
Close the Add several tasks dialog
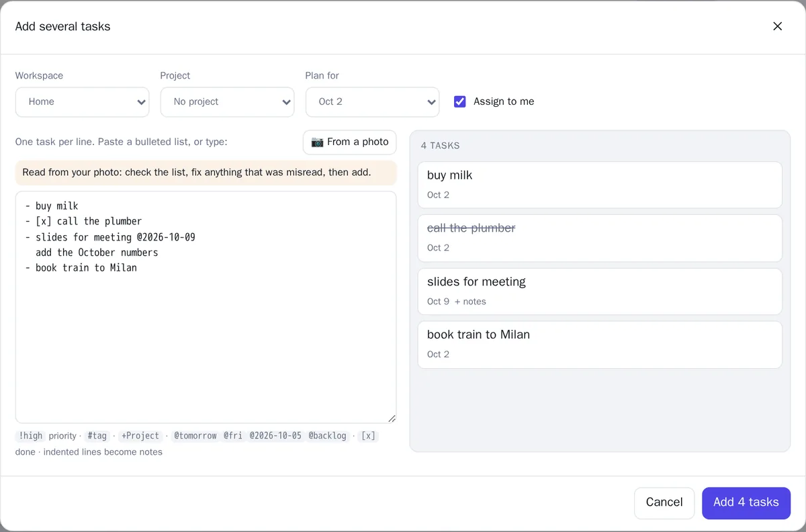[x=777, y=26]
